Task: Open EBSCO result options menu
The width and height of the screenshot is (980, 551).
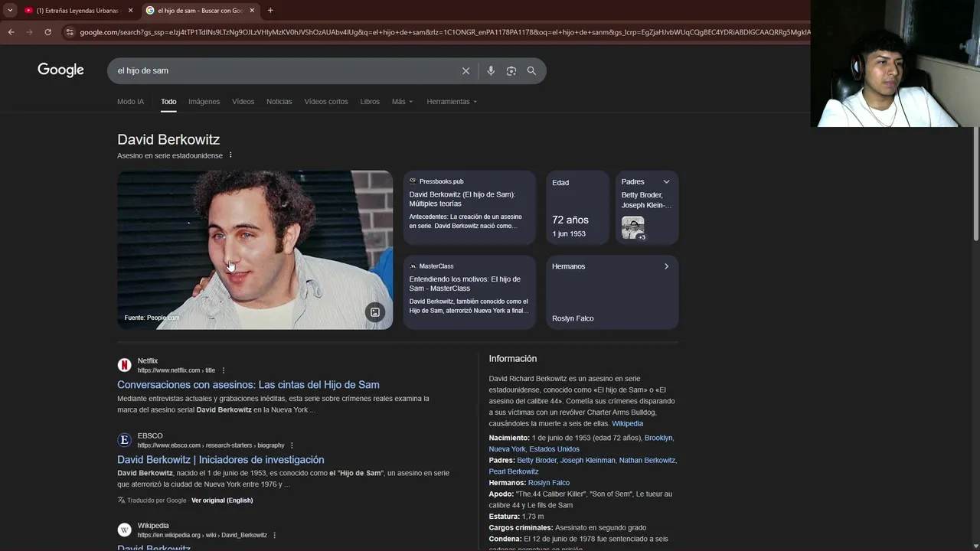Action: (292, 445)
